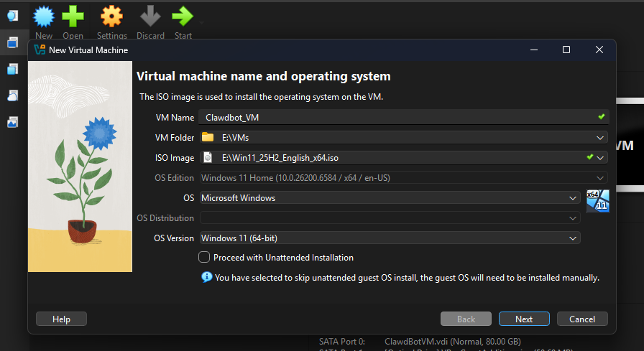
Task: Click the OS Version label
Action: click(174, 238)
